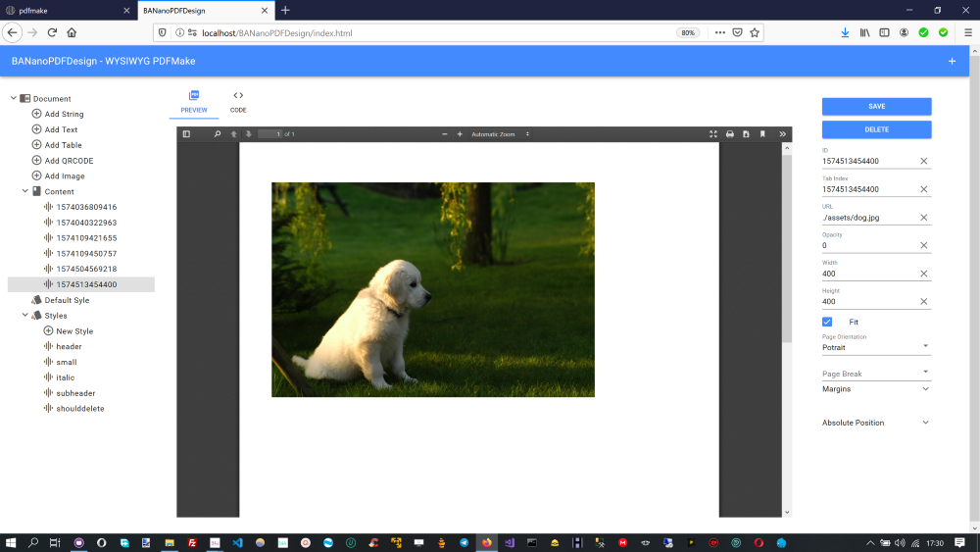Collapse the Document tree node
The height and width of the screenshot is (552, 980).
click(x=13, y=98)
